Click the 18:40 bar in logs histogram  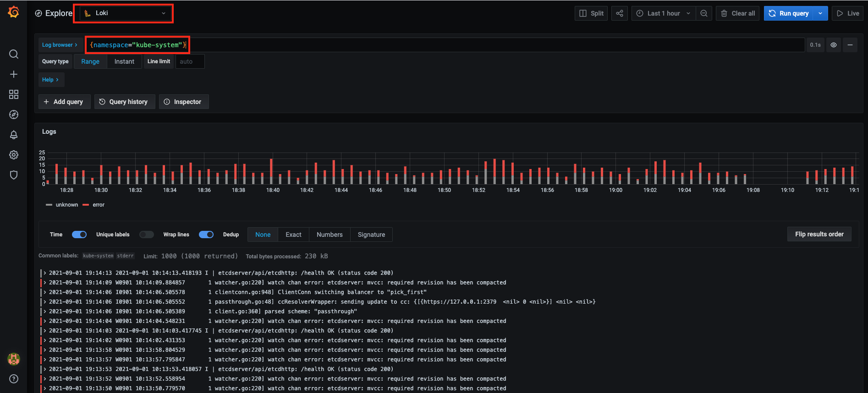click(271, 171)
